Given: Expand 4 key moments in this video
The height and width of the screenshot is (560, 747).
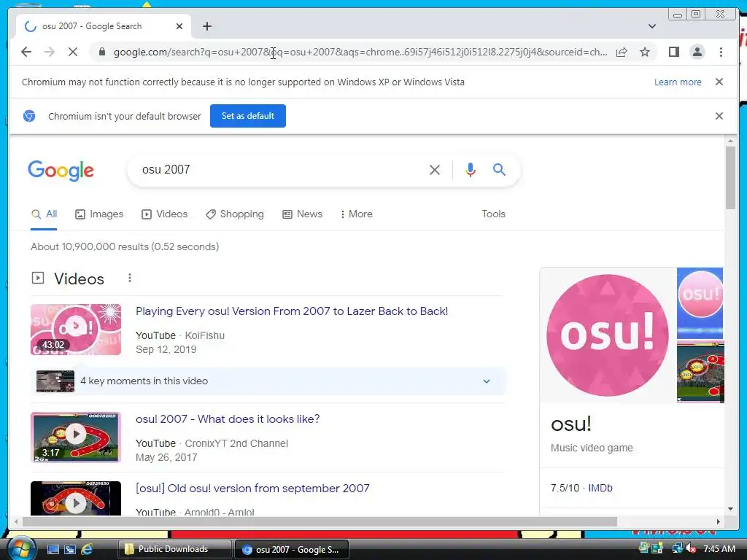Looking at the screenshot, I should point(268,381).
